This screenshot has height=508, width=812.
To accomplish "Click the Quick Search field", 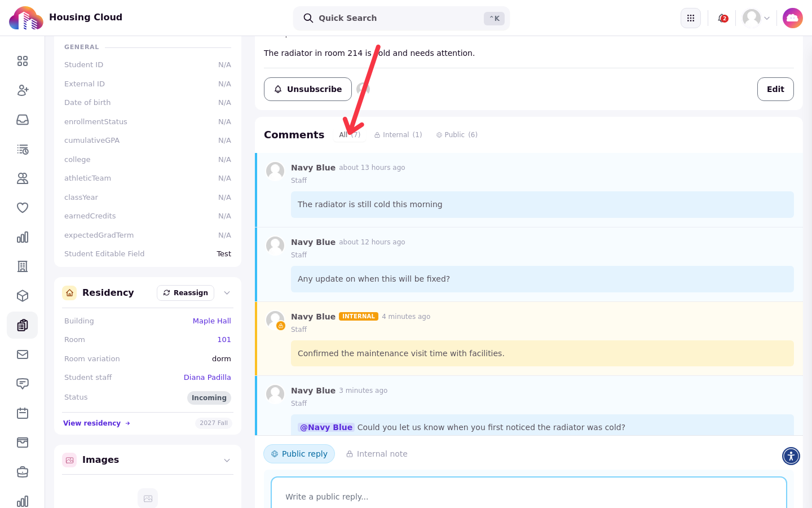I will click(x=401, y=18).
